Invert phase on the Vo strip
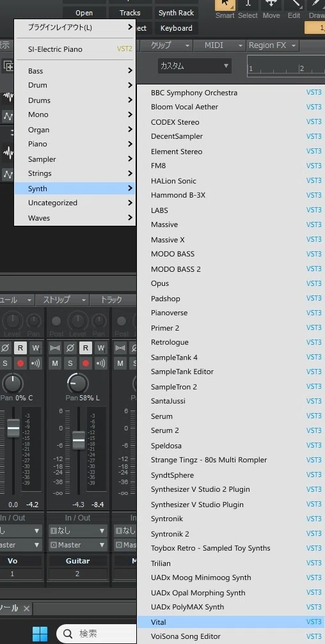This screenshot has width=325, height=644. coord(5,349)
